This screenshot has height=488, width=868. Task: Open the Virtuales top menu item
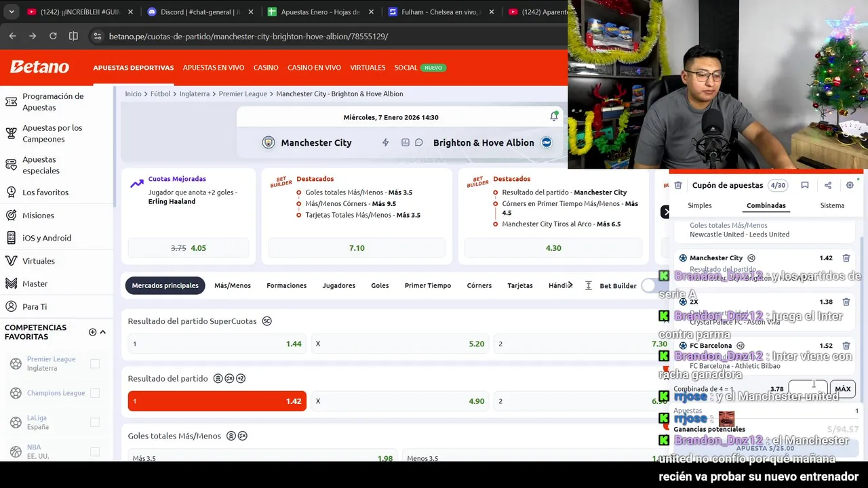368,68
